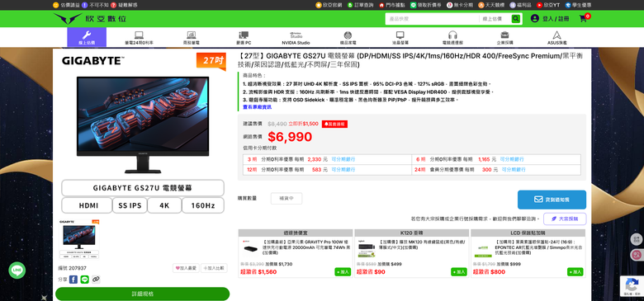Share product via Facebook icon

coord(73,280)
